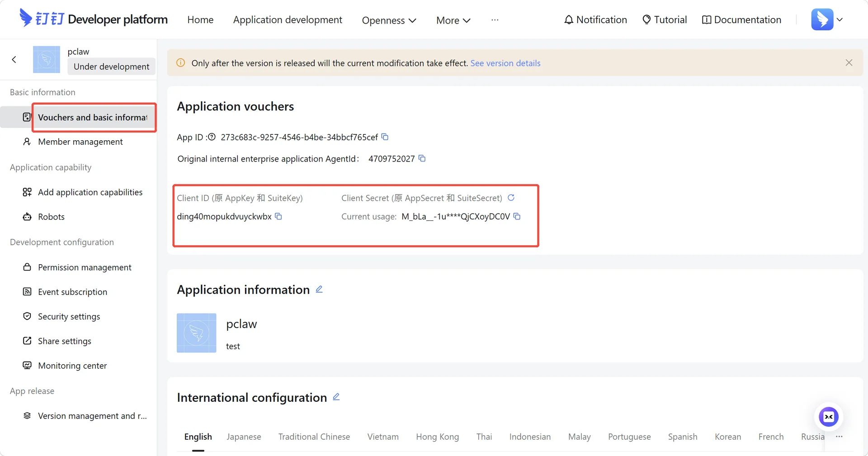
Task: Edit International configuration with pencil icon
Action: [x=336, y=397]
